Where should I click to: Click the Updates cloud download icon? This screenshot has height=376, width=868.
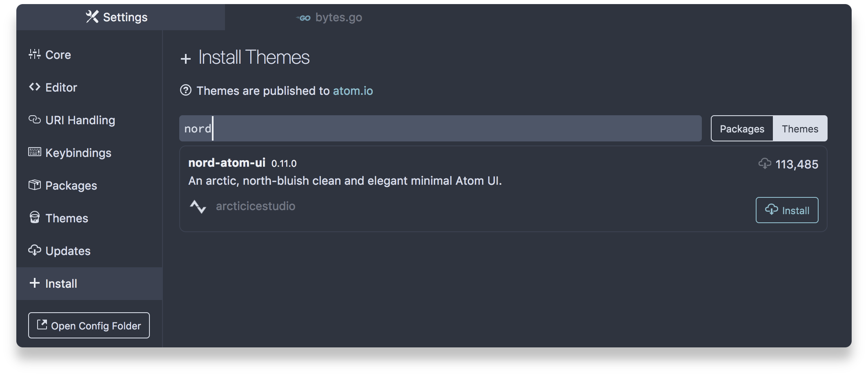[35, 250]
